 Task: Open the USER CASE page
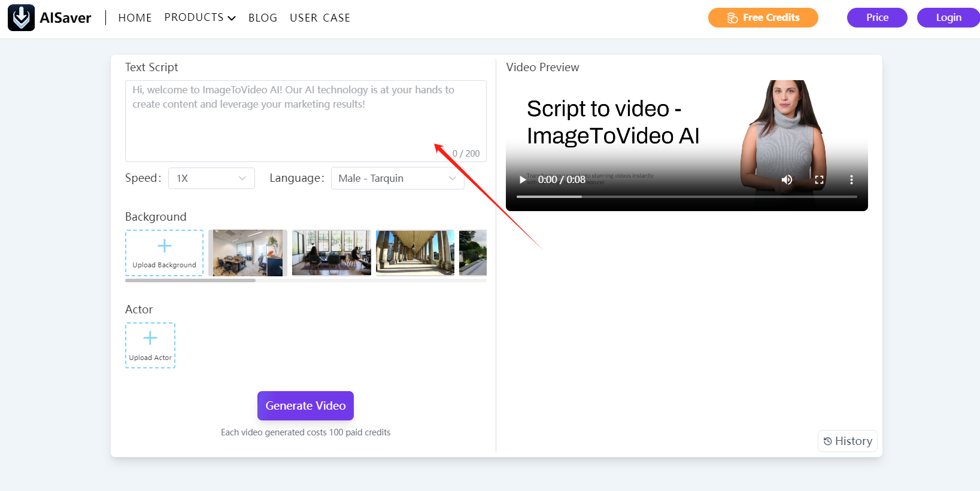[x=320, y=18]
